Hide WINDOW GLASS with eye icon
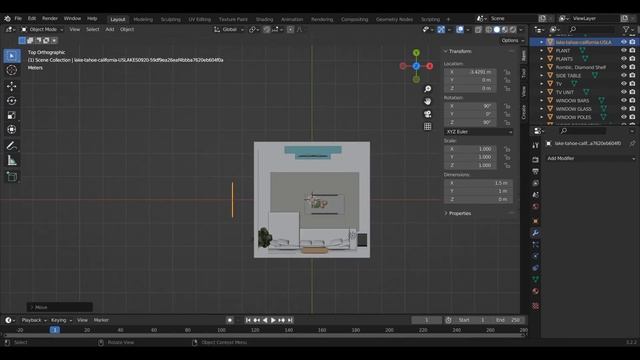640x360 pixels. (624, 109)
